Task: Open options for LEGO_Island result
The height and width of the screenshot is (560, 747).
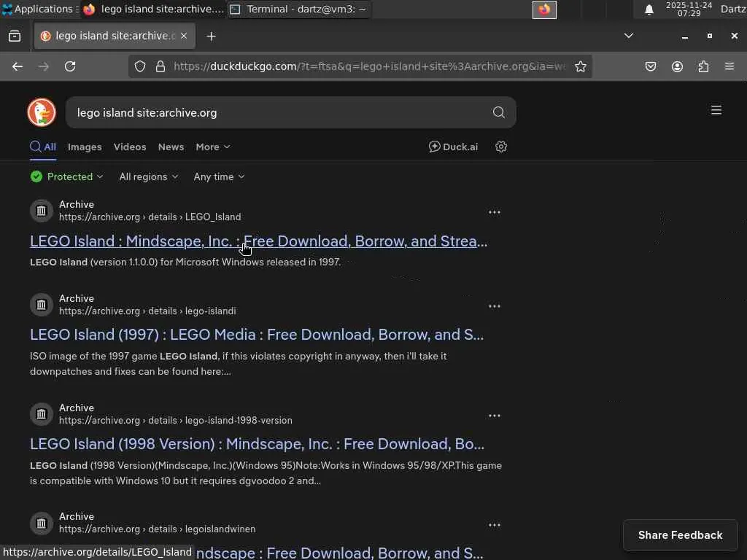Action: [495, 212]
